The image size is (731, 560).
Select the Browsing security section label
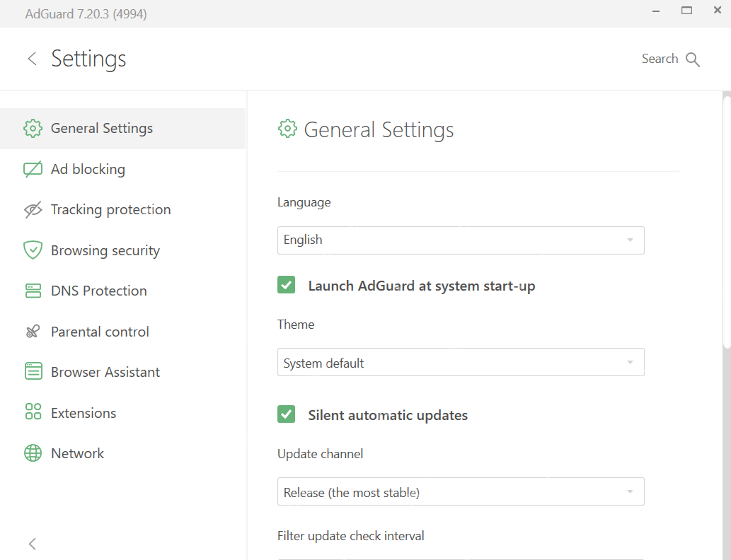pyautogui.click(x=105, y=250)
